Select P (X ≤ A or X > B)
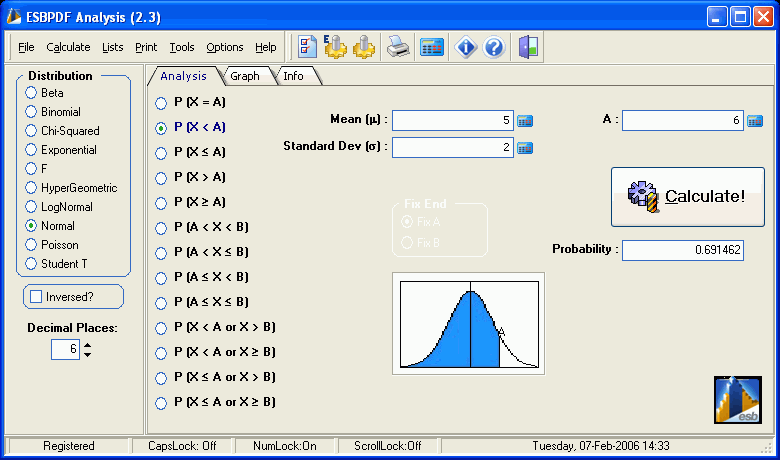This screenshot has width=780, height=460. click(215, 377)
